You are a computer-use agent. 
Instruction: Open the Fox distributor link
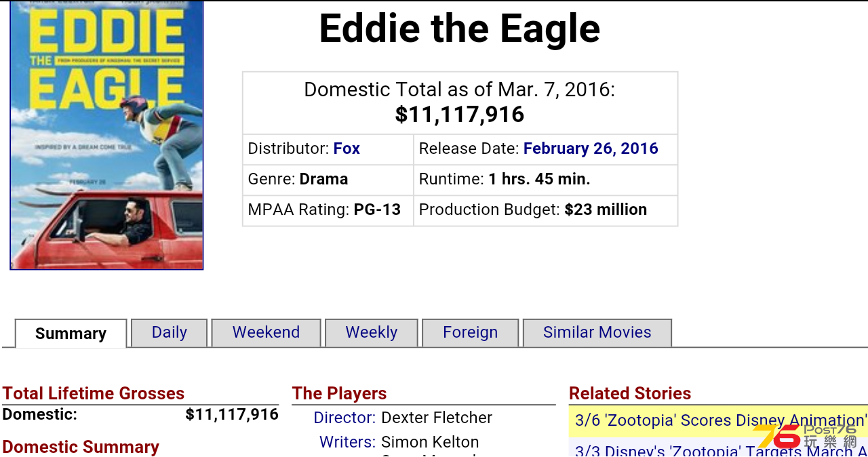pos(347,148)
